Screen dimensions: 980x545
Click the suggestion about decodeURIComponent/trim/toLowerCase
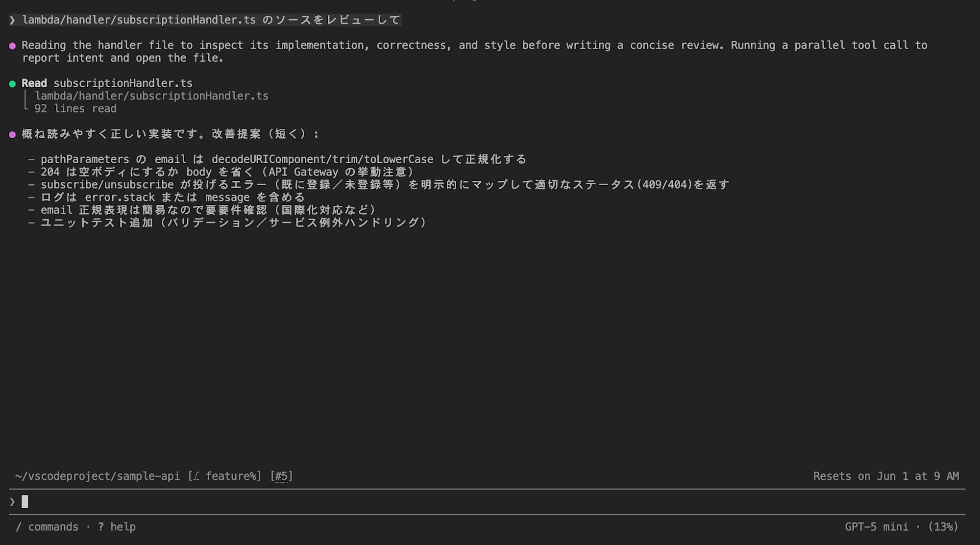(x=283, y=159)
